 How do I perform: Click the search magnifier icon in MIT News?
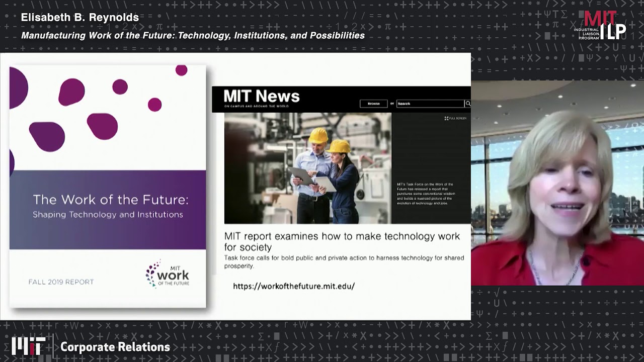pos(467,104)
